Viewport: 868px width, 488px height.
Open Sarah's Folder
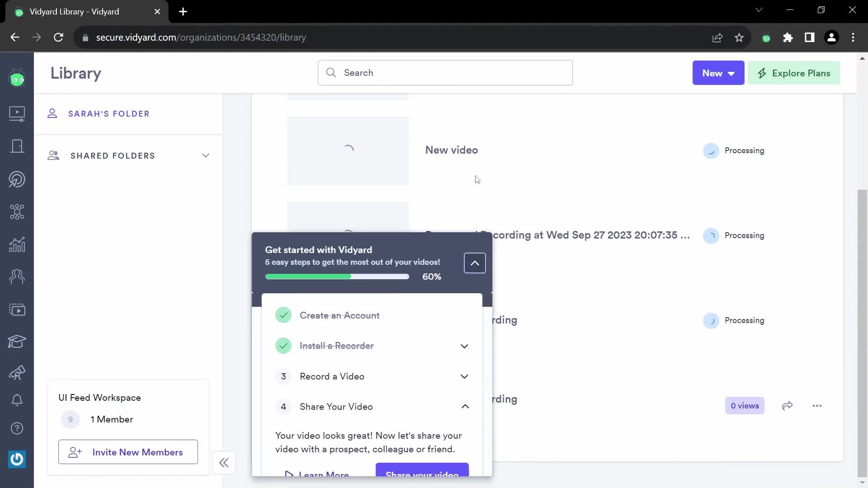pyautogui.click(x=109, y=114)
